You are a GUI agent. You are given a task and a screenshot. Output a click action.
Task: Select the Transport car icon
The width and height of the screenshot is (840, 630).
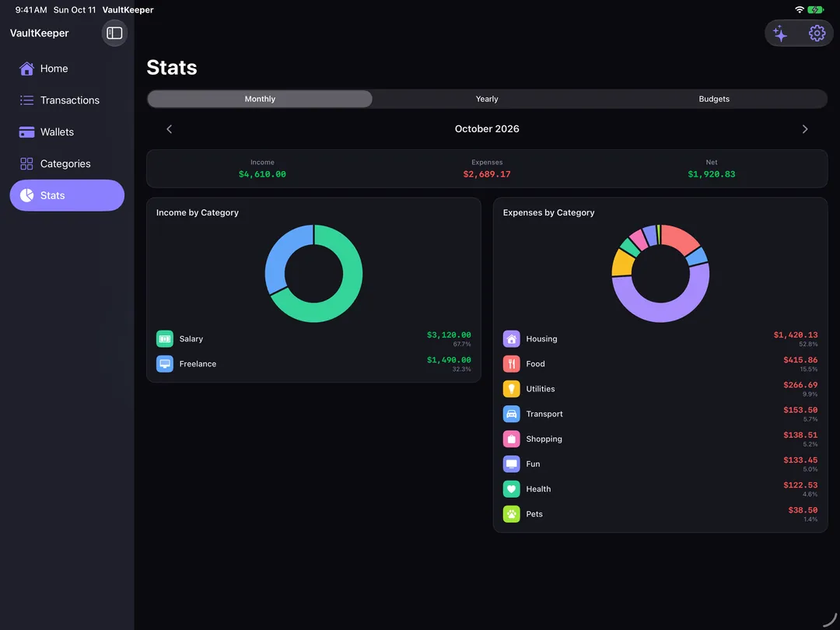[511, 414]
